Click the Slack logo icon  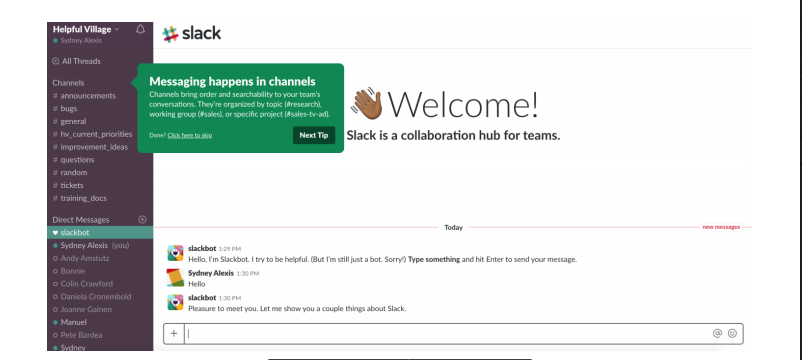(170, 34)
